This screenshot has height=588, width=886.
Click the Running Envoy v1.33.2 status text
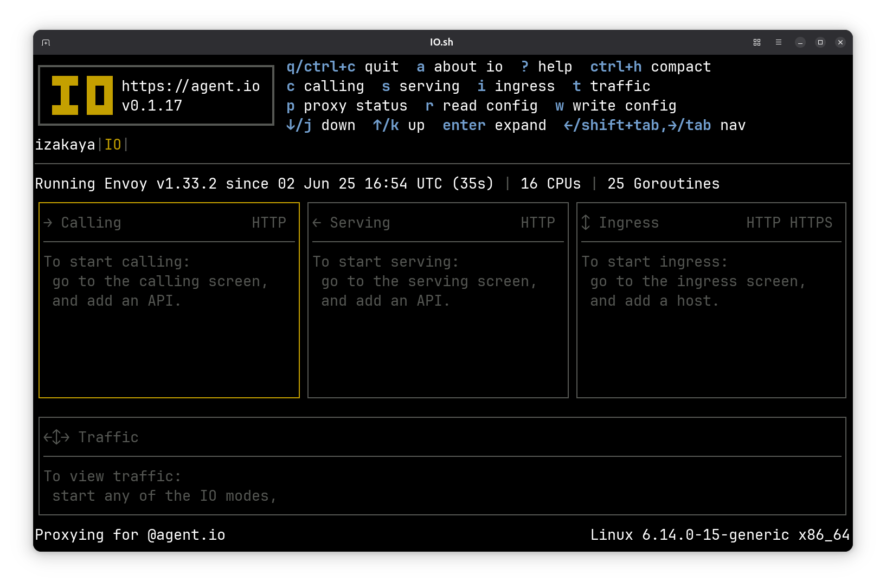[265, 184]
